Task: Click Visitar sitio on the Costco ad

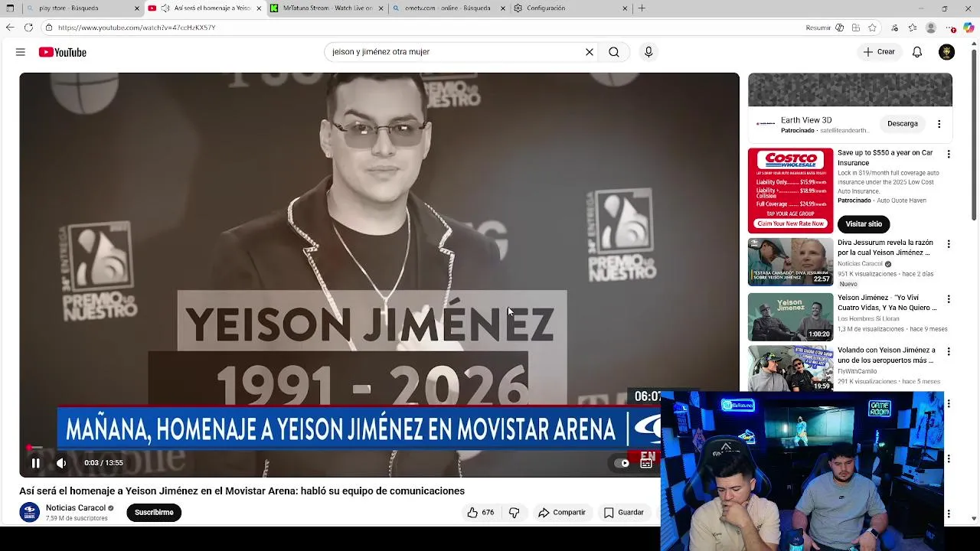Action: (864, 224)
